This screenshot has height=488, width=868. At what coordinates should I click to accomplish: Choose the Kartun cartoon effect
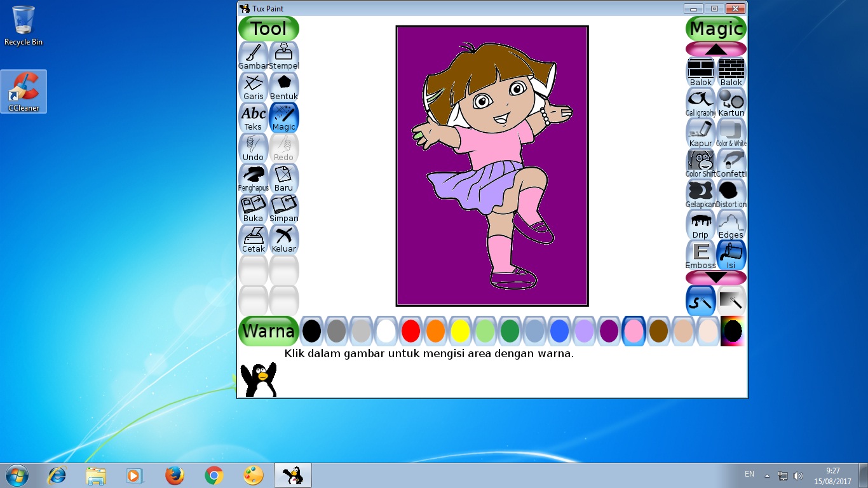click(731, 102)
